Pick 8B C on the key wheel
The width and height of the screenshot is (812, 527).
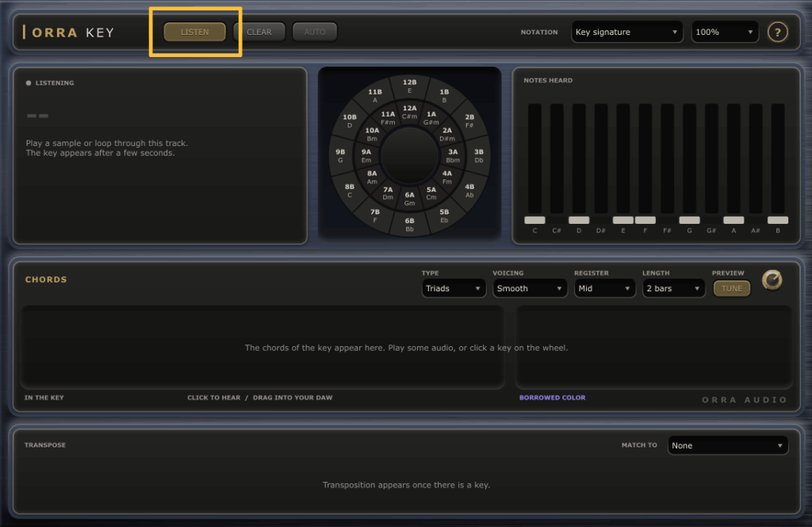tap(350, 190)
